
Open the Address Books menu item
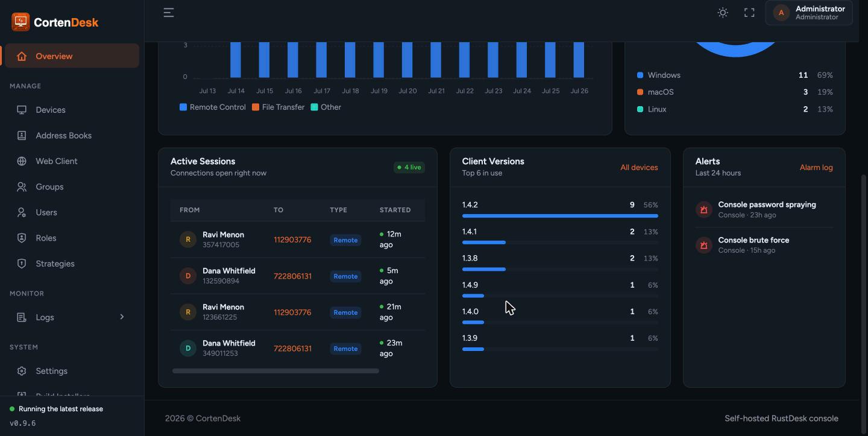pyautogui.click(x=72, y=136)
